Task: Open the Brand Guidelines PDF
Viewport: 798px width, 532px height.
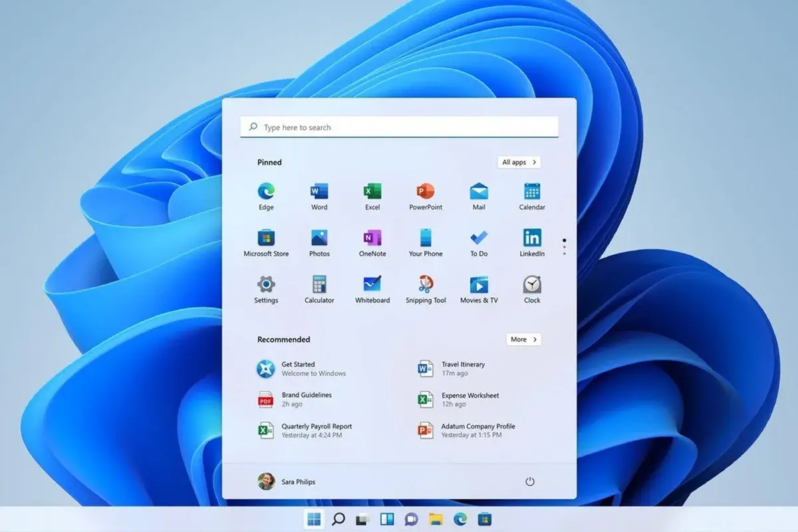Action: (295, 399)
